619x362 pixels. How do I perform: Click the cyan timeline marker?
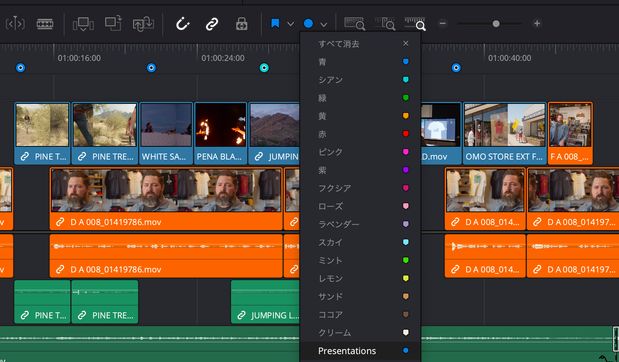264,68
